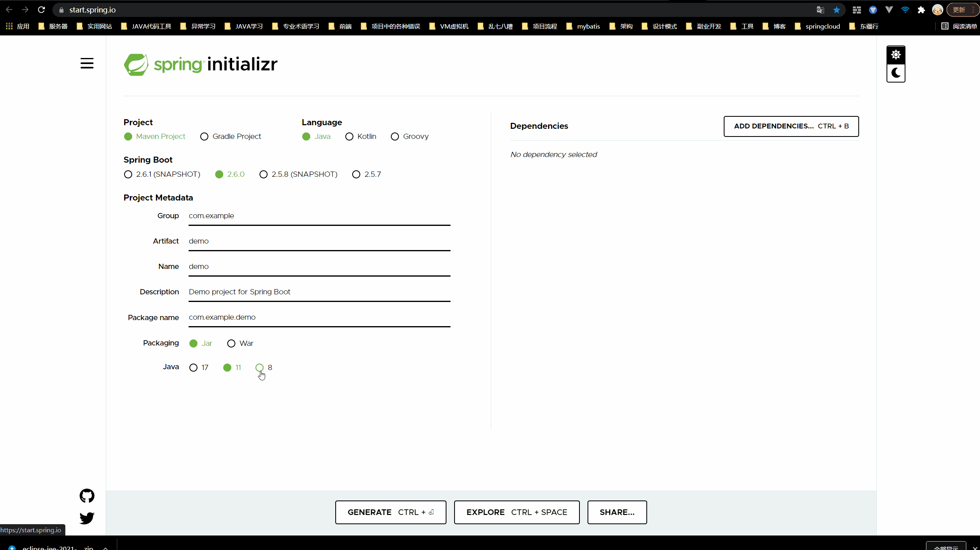
Task: Select Java version 8
Action: (264, 368)
